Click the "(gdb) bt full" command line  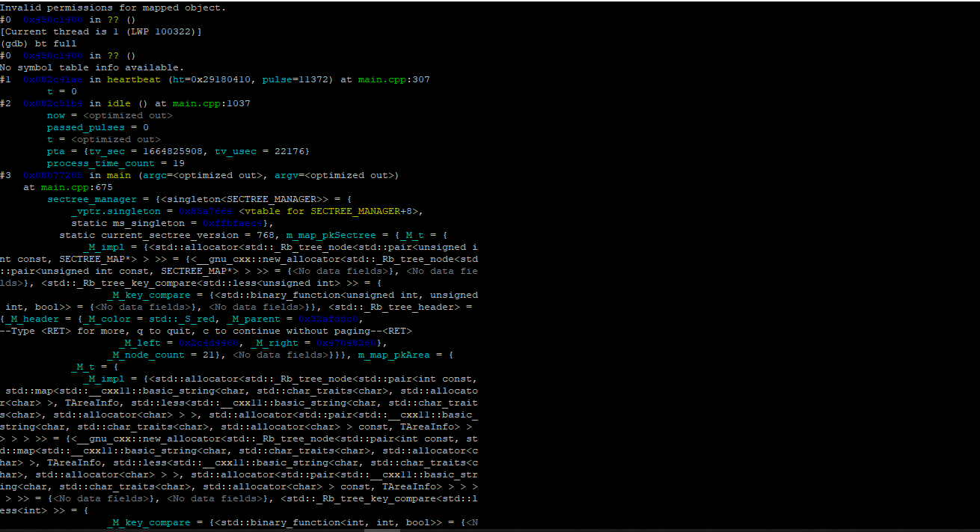click(x=38, y=43)
